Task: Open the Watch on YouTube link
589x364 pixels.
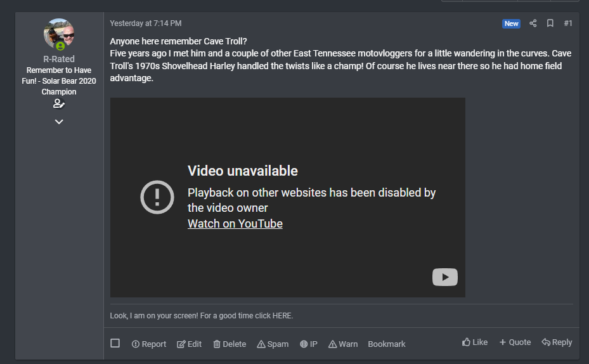Action: (235, 224)
